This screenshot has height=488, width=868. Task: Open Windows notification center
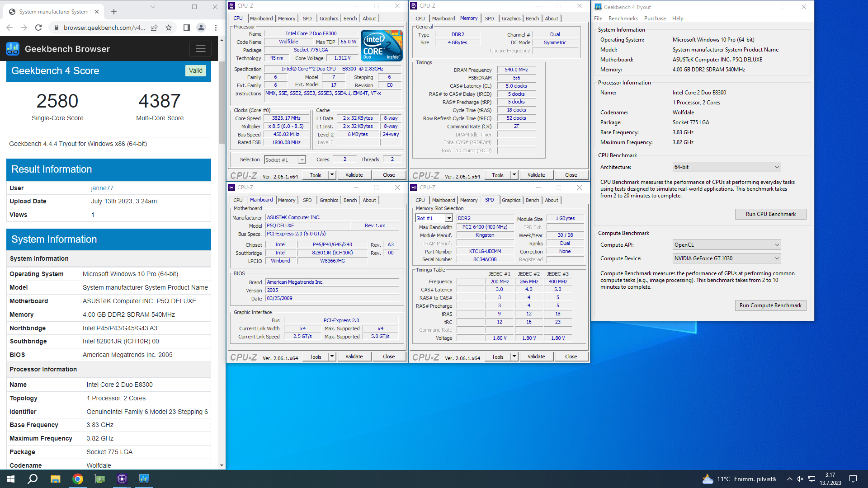pos(853,479)
